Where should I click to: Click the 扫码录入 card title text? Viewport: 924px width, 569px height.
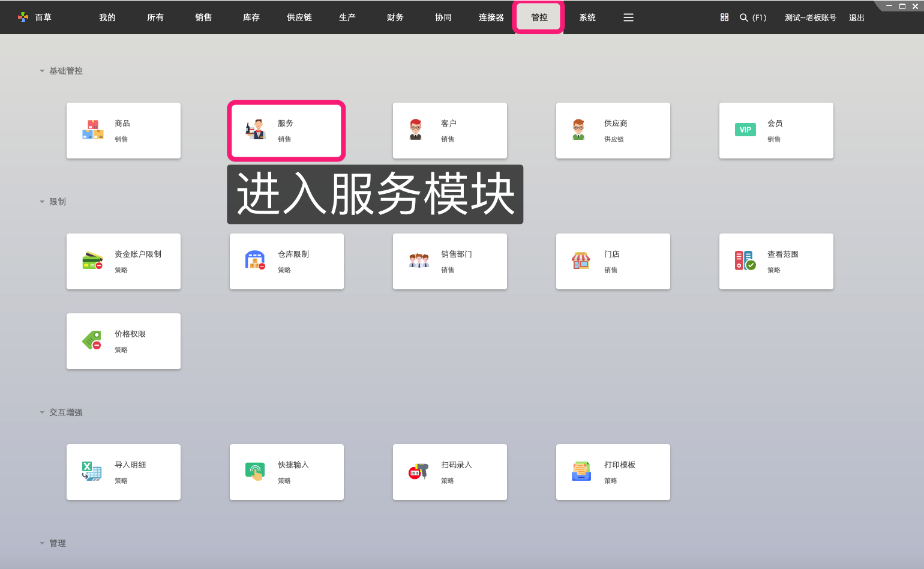coord(457,465)
